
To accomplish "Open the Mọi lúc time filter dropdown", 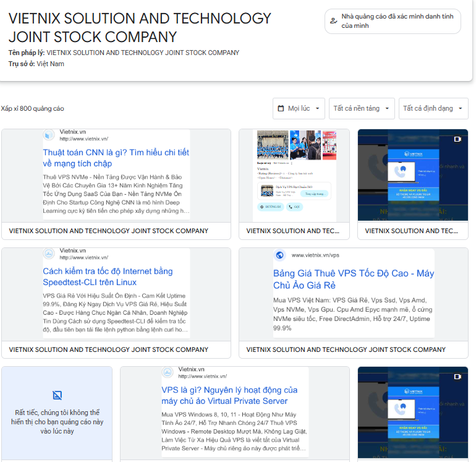I will click(x=299, y=108).
